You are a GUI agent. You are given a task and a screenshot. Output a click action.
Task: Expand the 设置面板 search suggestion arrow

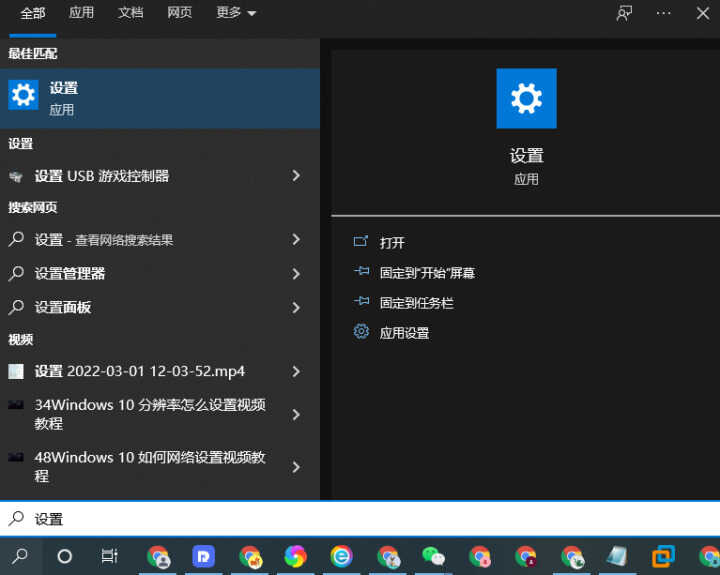coord(296,307)
